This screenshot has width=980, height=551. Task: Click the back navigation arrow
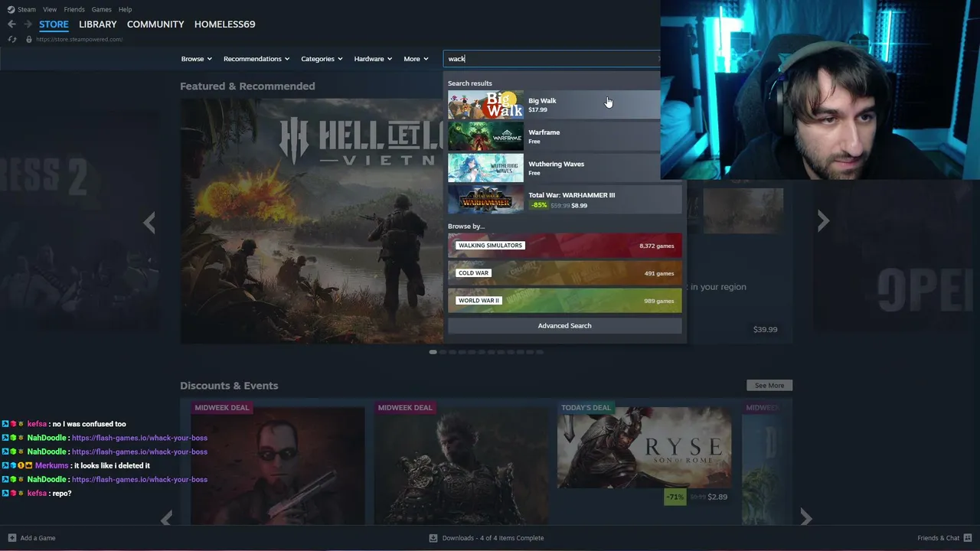11,24
